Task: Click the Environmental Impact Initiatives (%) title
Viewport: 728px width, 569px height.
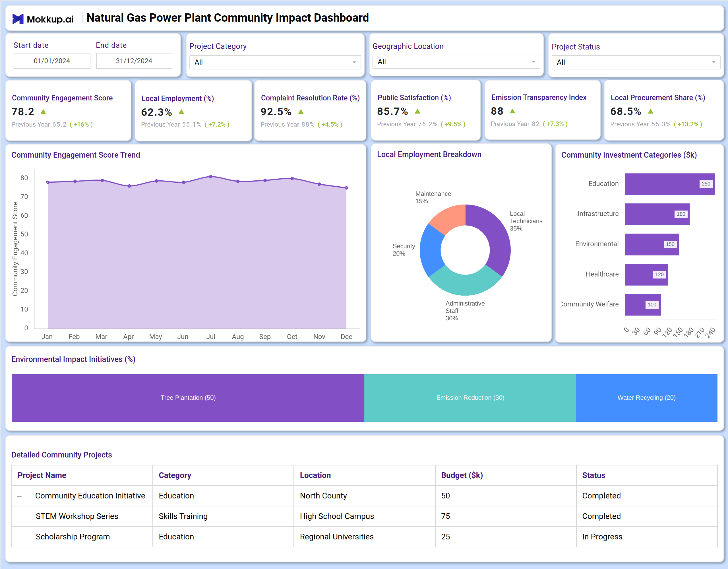Action: click(x=73, y=359)
